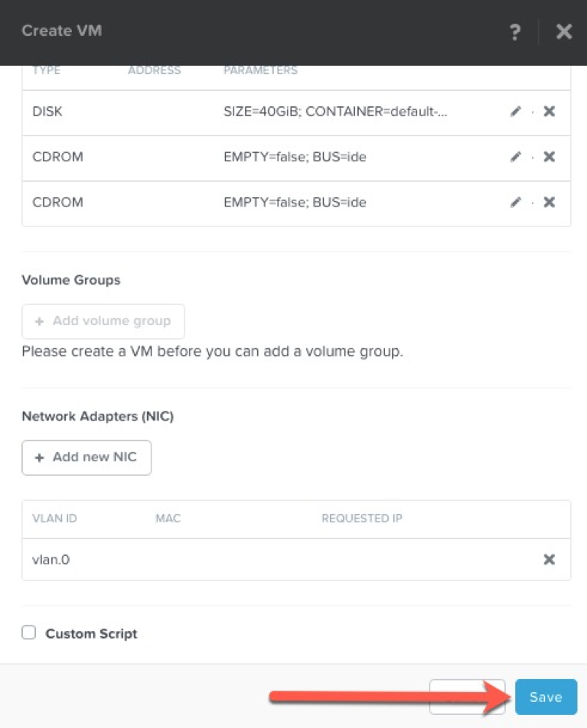
Task: Select the DISK row in disks table
Action: click(x=296, y=113)
